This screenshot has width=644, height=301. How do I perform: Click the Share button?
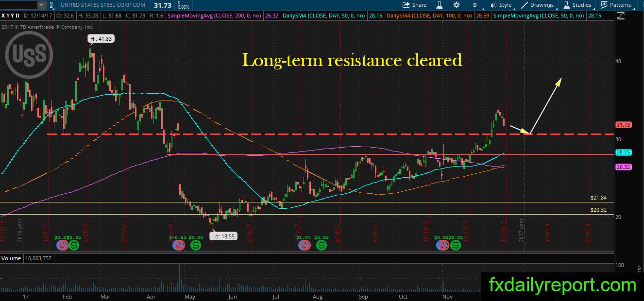click(414, 5)
